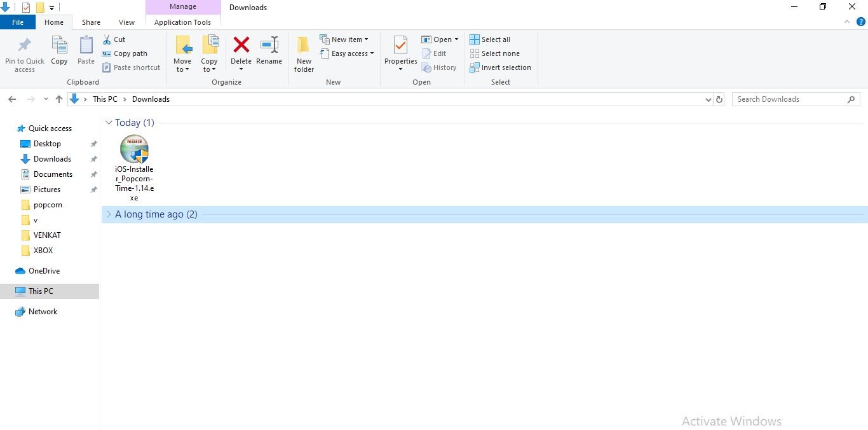The image size is (868, 430).
Task: Go back with the Back arrow
Action: point(12,99)
